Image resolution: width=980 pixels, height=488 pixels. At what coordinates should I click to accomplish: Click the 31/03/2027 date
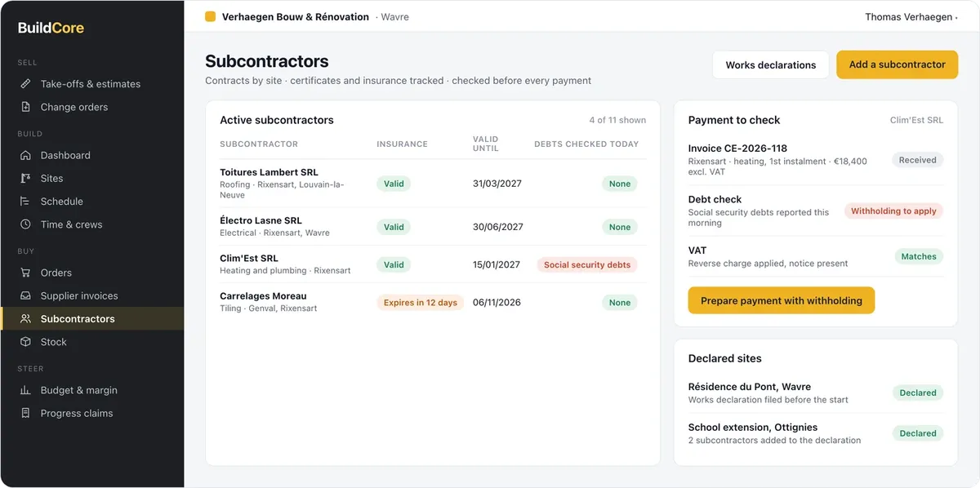497,184
